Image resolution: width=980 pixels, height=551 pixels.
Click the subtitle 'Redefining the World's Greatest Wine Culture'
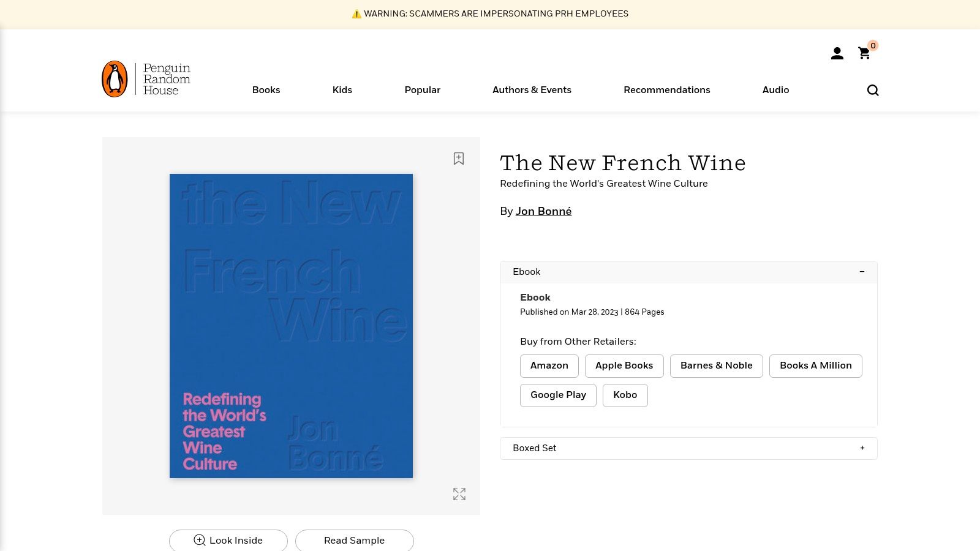pyautogui.click(x=604, y=184)
